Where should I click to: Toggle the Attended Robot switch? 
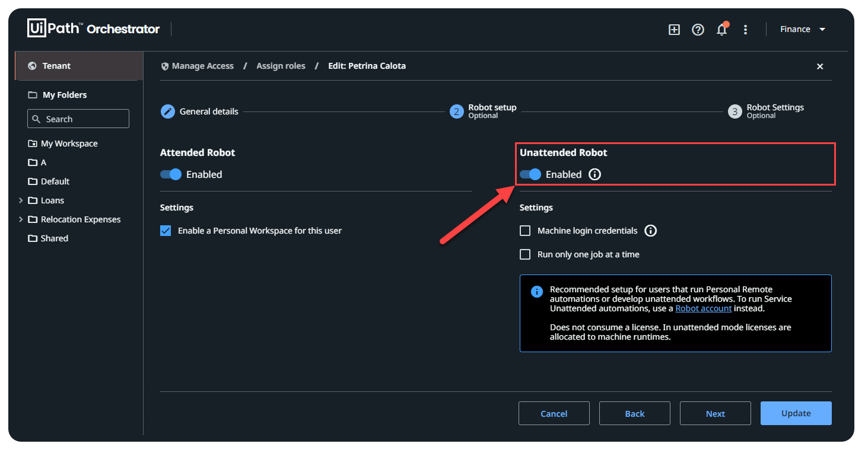170,174
